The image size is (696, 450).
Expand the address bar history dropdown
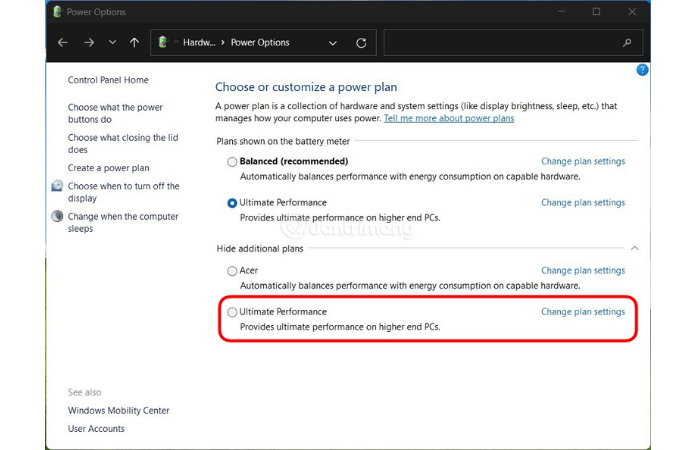(x=333, y=43)
